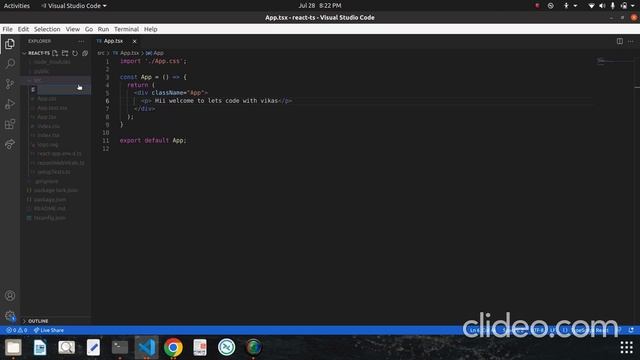The image size is (640, 360).
Task: Open the clock and calendar panel
Action: pos(320,6)
